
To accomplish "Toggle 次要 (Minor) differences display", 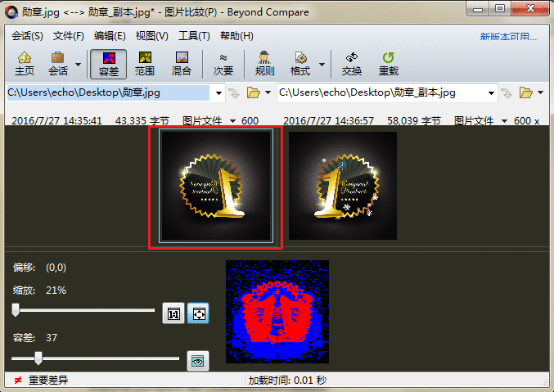I will point(223,63).
